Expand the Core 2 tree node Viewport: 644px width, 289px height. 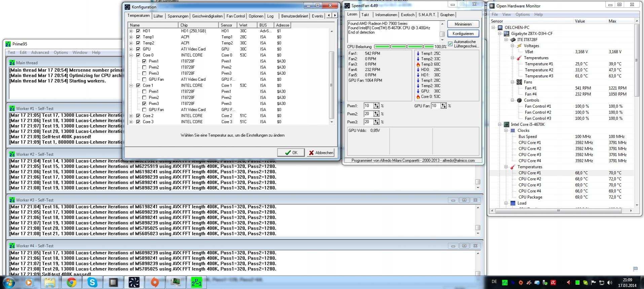131,116
